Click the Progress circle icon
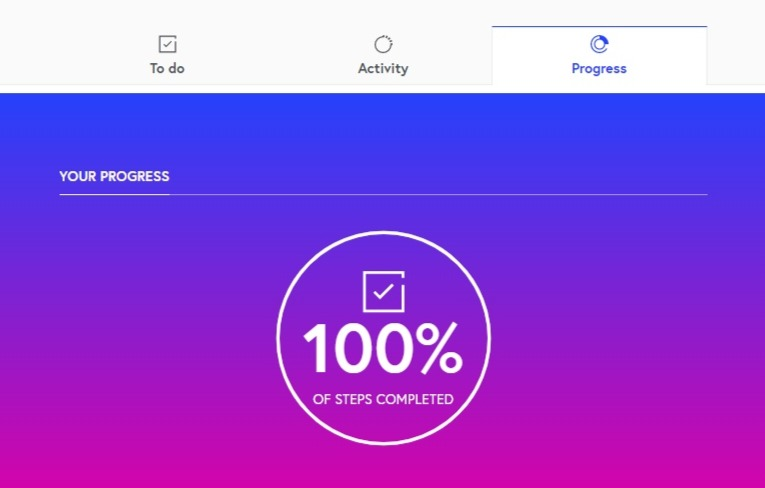 pyautogui.click(x=599, y=44)
